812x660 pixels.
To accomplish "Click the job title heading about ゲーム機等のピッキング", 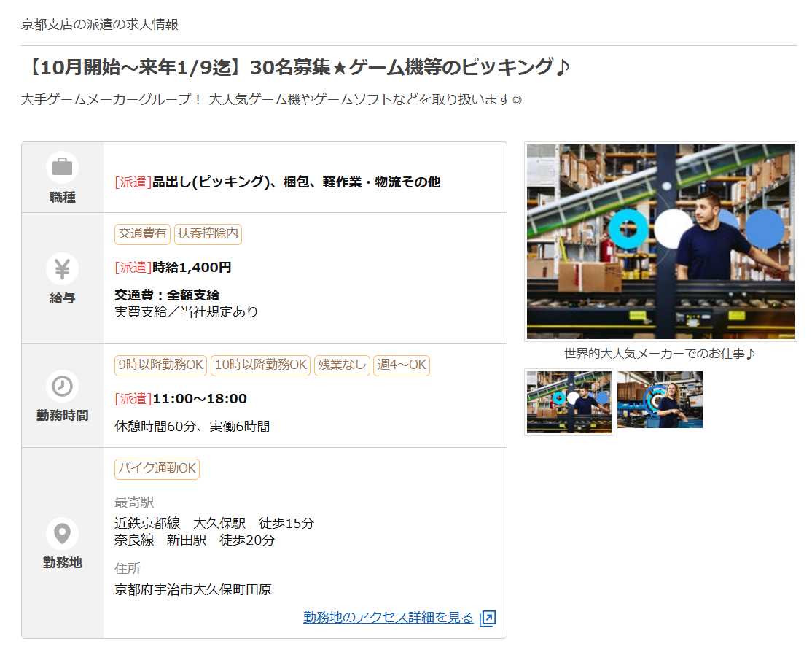I will point(295,68).
